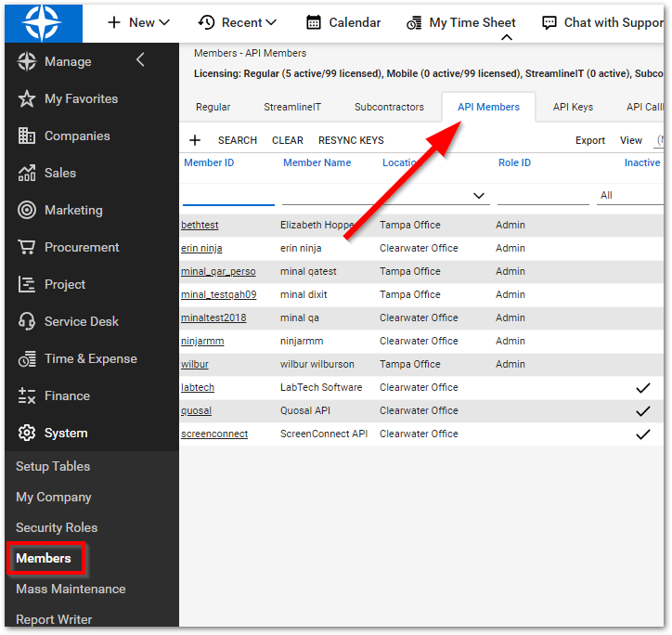Image resolution: width=672 pixels, height=635 pixels.
Task: Open the bethtest member link
Action: (200, 225)
